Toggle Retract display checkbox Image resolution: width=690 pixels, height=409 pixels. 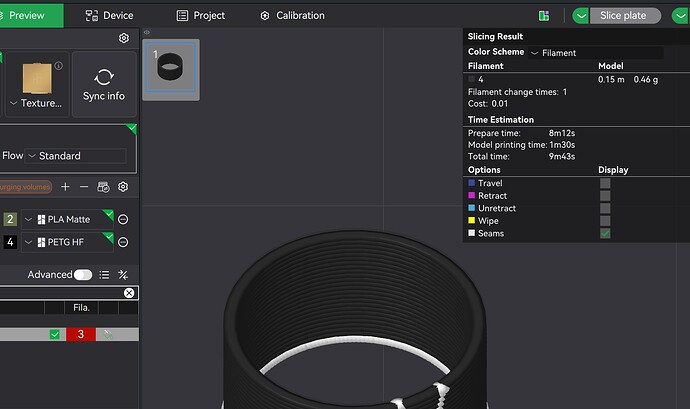pos(605,195)
